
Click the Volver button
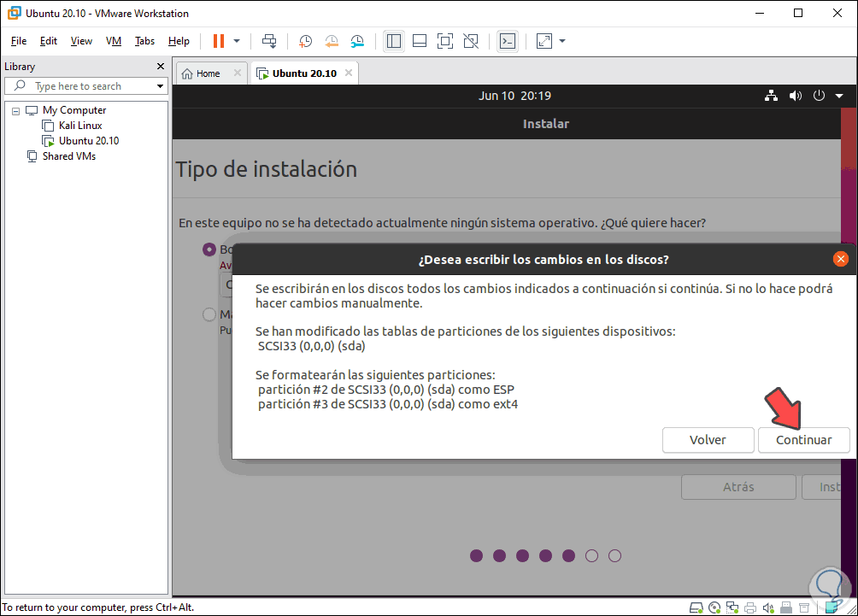click(x=708, y=440)
